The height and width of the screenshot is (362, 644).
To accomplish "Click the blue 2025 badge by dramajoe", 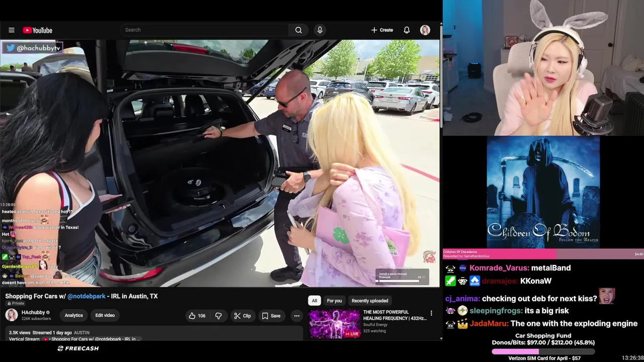I will [x=474, y=281].
